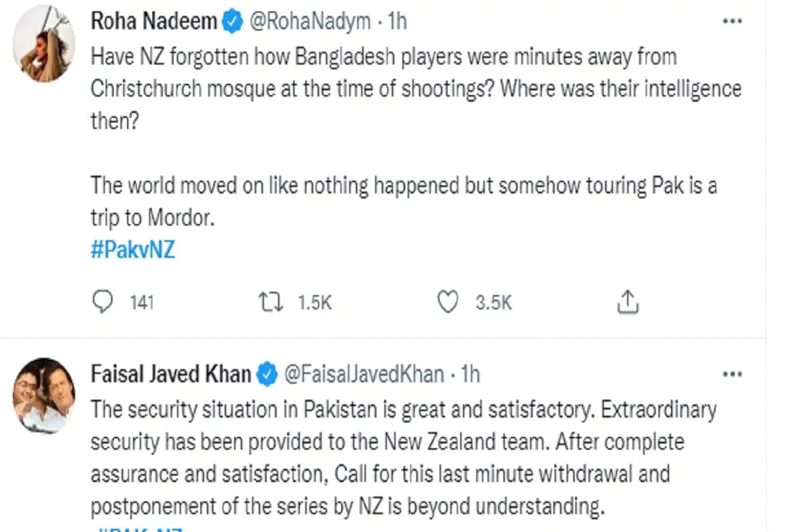798x532 pixels.
Task: Open the #PakvNZ hashtag link
Action: click(x=132, y=250)
